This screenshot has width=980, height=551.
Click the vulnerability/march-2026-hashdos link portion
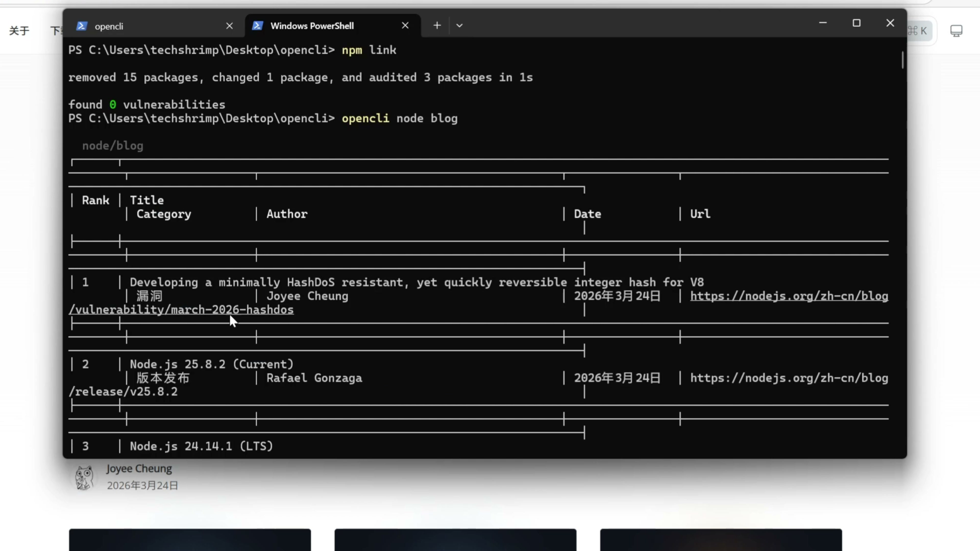181,310
